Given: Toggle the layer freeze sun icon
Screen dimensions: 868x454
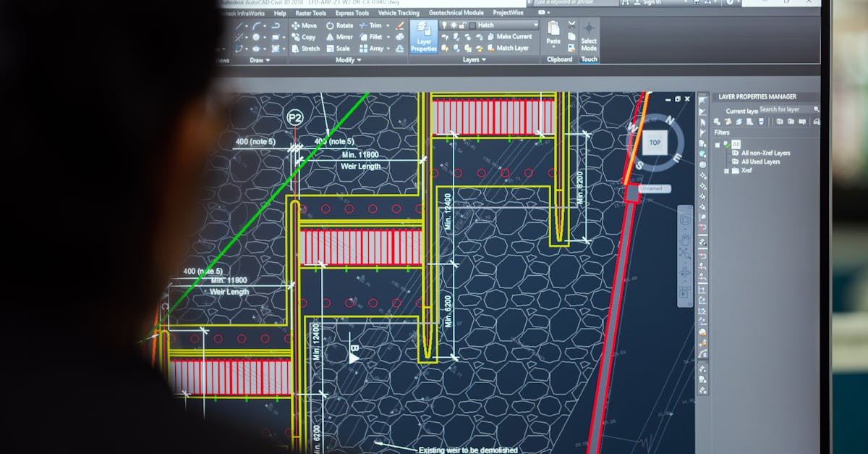Looking at the screenshot, I should click(454, 25).
